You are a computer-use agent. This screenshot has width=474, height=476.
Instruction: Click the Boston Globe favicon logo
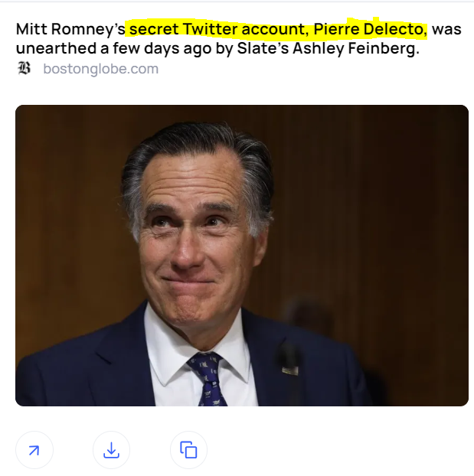point(24,68)
